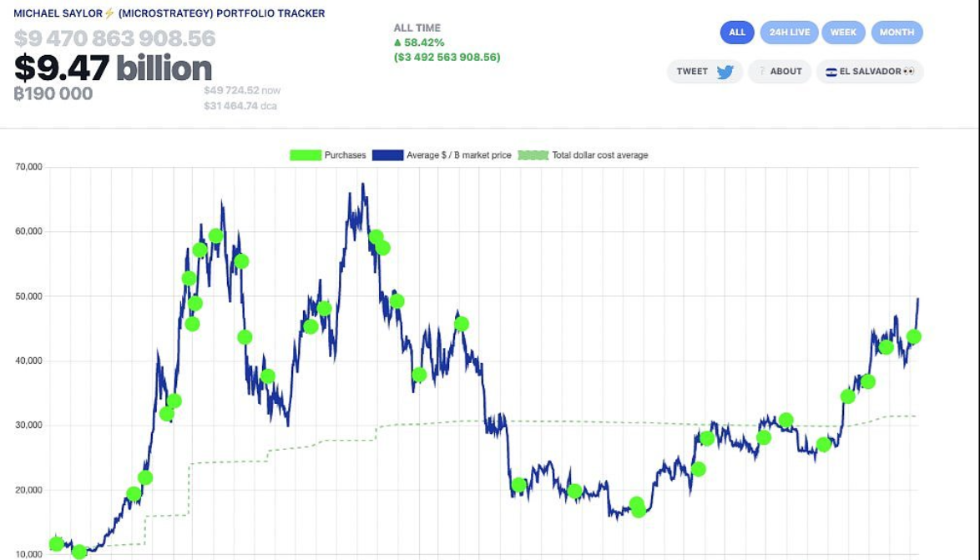Click the Twitter bird icon
Viewport: 980px width, 560px height.
725,72
